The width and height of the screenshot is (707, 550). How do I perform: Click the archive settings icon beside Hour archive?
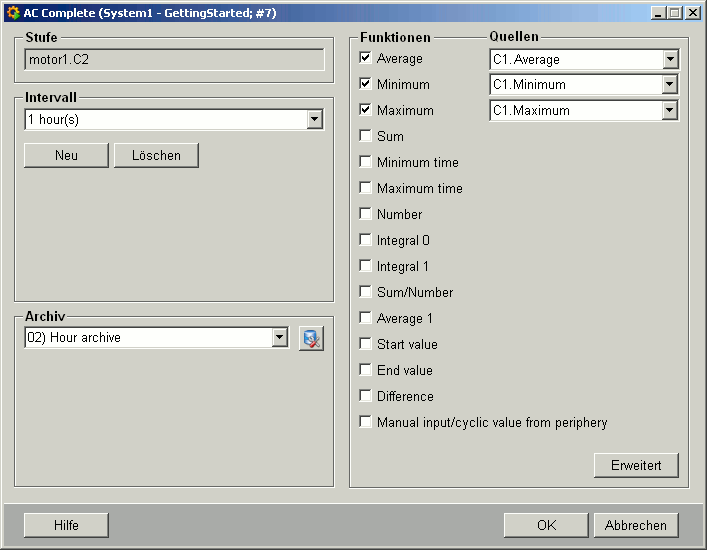pos(312,339)
